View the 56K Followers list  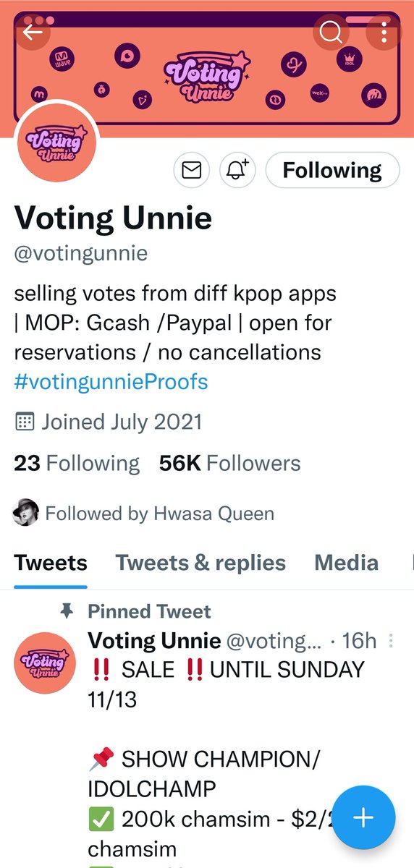coord(229,463)
